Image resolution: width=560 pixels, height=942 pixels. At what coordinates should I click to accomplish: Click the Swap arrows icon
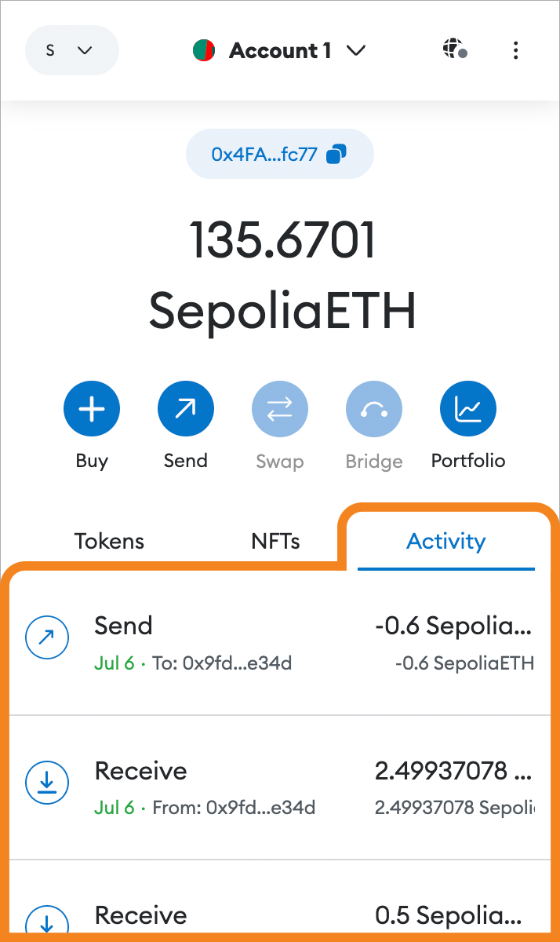click(x=280, y=408)
